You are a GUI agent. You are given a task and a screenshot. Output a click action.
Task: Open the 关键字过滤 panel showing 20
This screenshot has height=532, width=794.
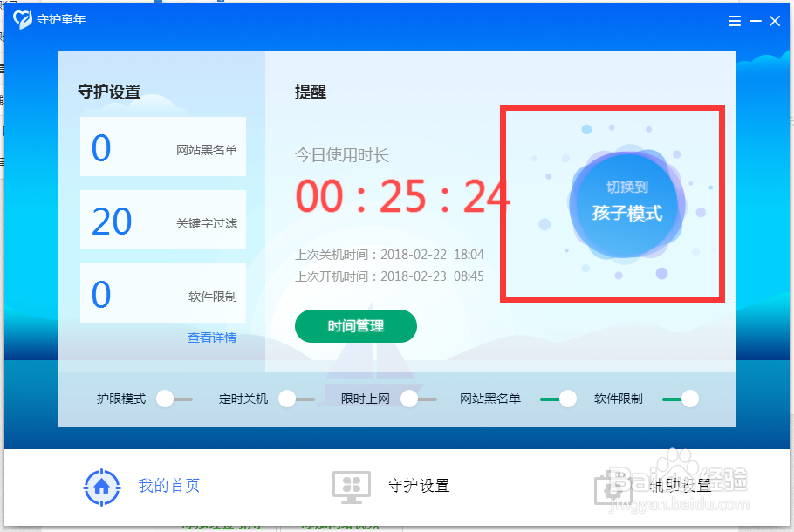point(163,221)
